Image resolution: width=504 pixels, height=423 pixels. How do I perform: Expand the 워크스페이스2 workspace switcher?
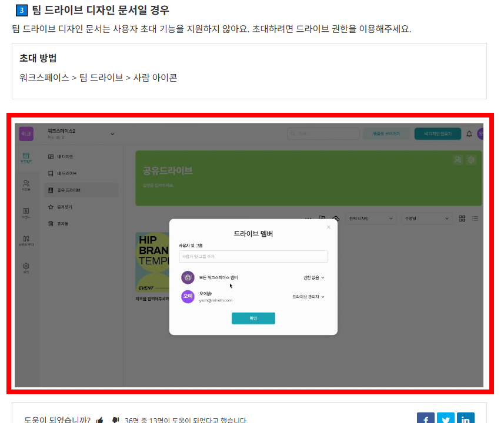[112, 133]
